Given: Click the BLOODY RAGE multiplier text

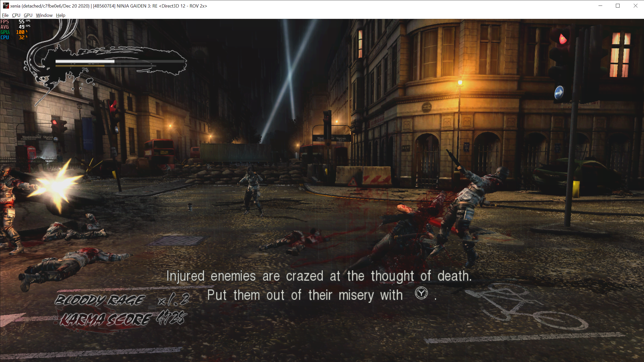Looking at the screenshot, I should pyautogui.click(x=122, y=300).
